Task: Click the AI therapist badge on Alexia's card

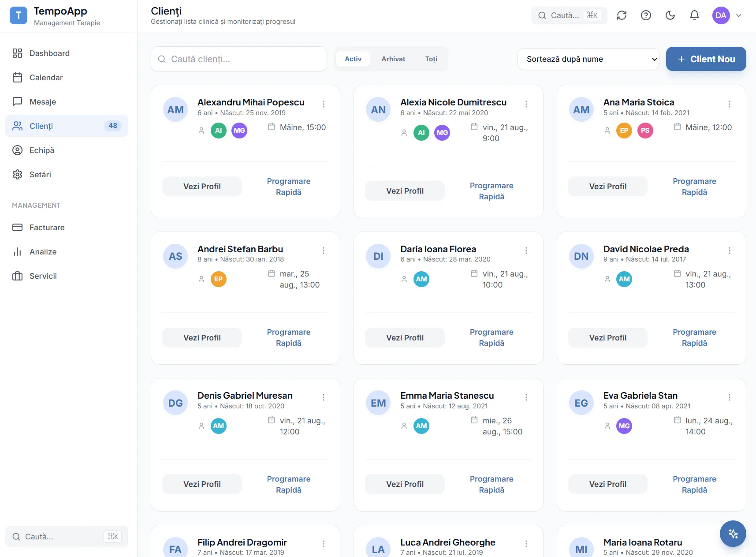Action: [x=421, y=133]
